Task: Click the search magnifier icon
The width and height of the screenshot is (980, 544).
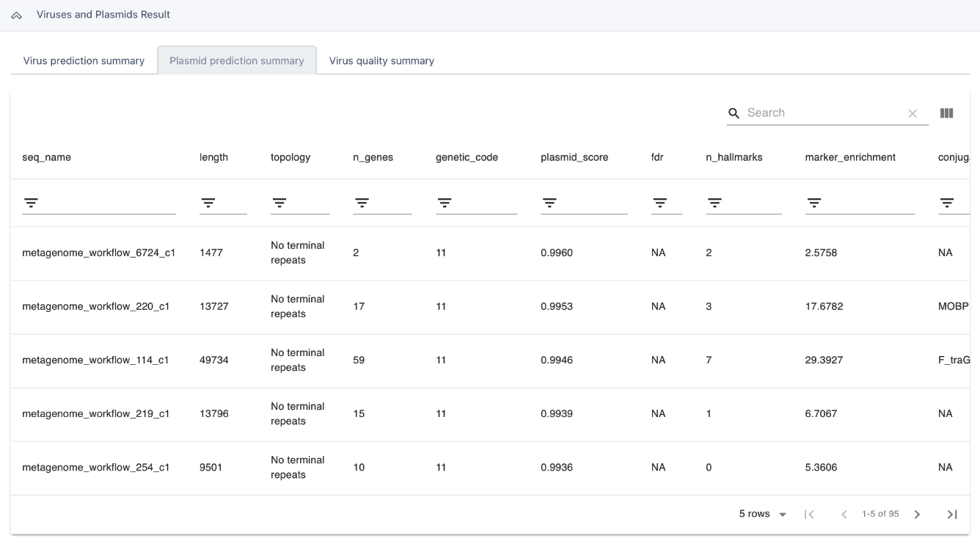Action: [x=734, y=113]
